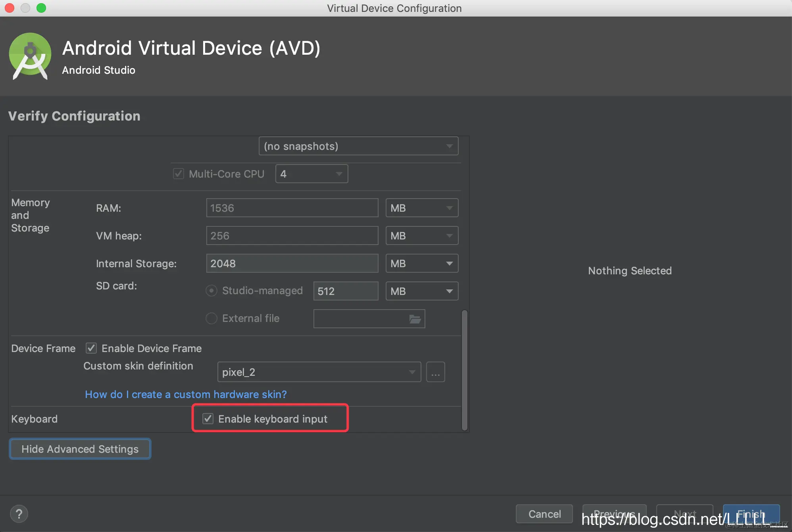Uncheck Enable Device Frame checkbox

pos(91,348)
